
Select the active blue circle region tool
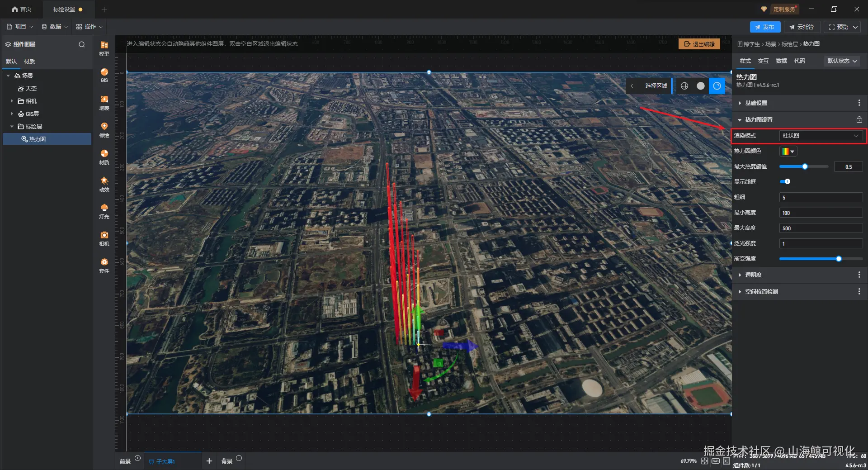(x=717, y=86)
